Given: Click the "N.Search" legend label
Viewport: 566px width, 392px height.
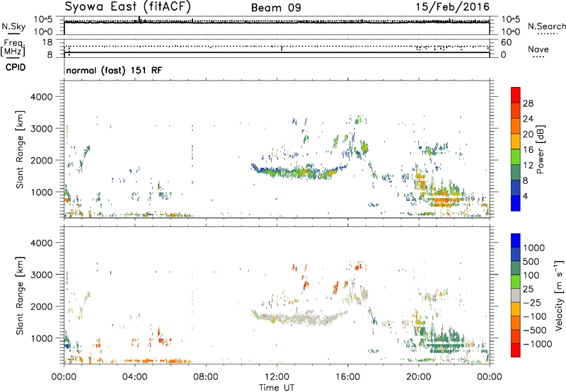Looking at the screenshot, I should tap(546, 26).
